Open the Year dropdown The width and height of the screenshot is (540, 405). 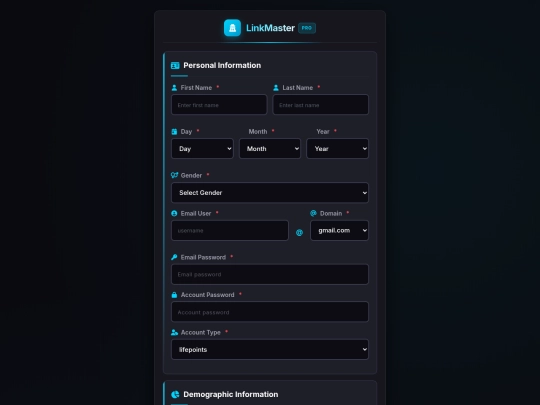coord(338,148)
